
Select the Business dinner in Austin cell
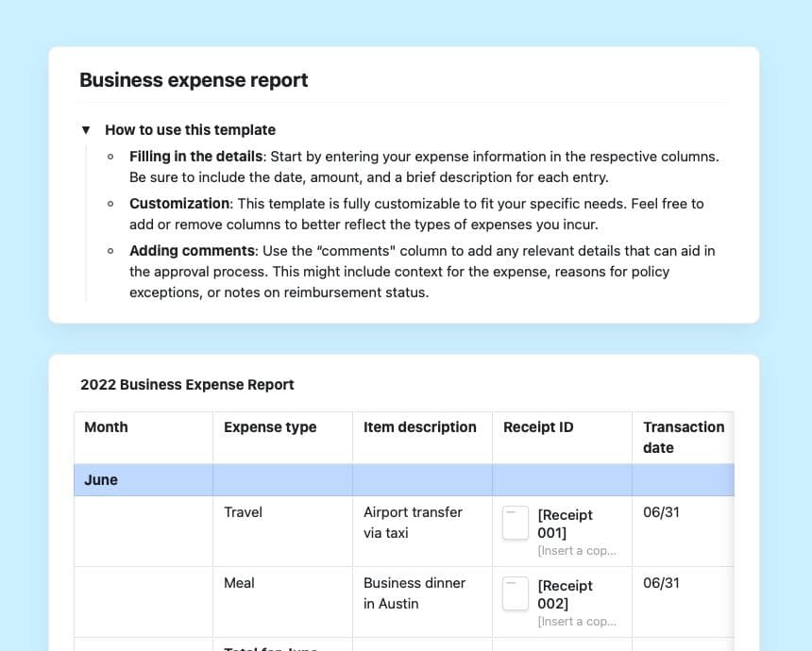coord(414,593)
